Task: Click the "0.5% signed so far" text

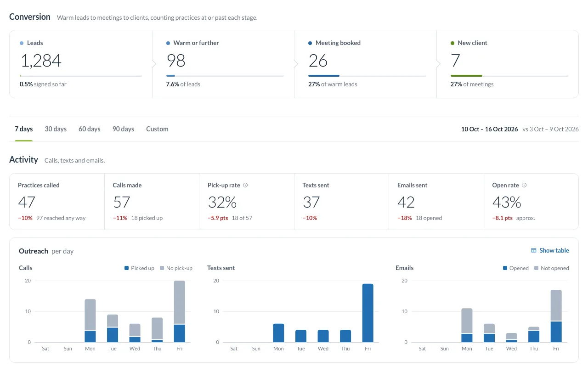Action: (43, 85)
